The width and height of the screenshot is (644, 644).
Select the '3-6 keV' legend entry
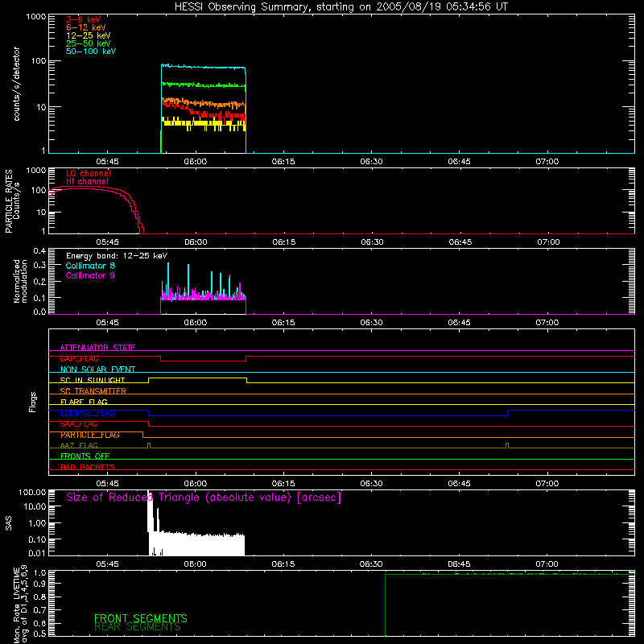(84, 19)
